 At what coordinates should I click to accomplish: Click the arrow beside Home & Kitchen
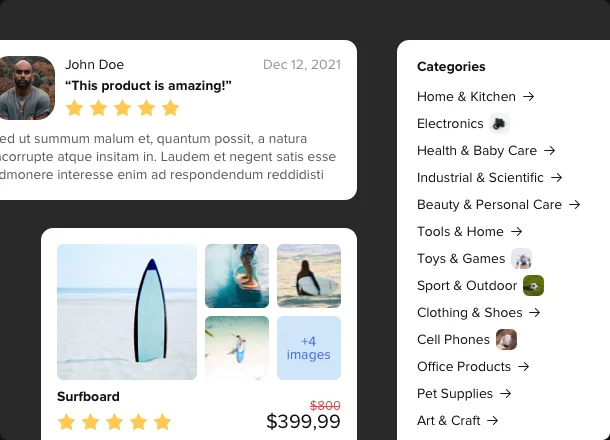tap(528, 96)
